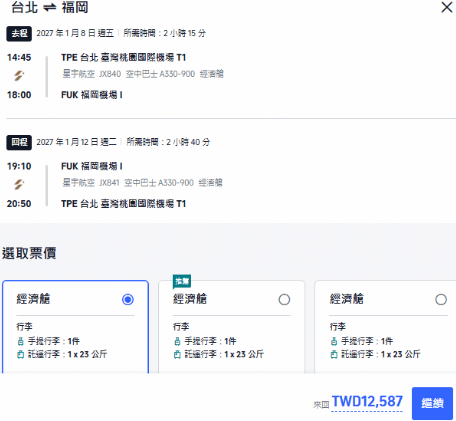
Task: Click checked baggage icon in first fare card
Action: pyautogui.click(x=21, y=354)
